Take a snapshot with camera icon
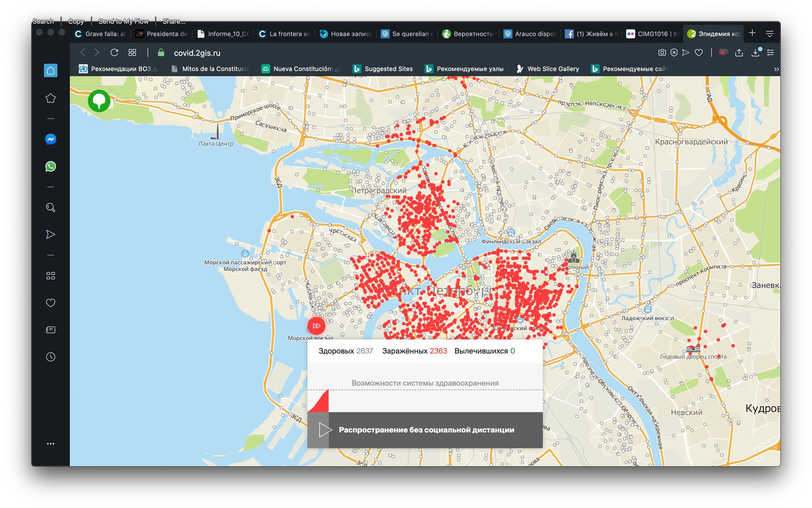Screen dimensions: 812x508 click(662, 52)
